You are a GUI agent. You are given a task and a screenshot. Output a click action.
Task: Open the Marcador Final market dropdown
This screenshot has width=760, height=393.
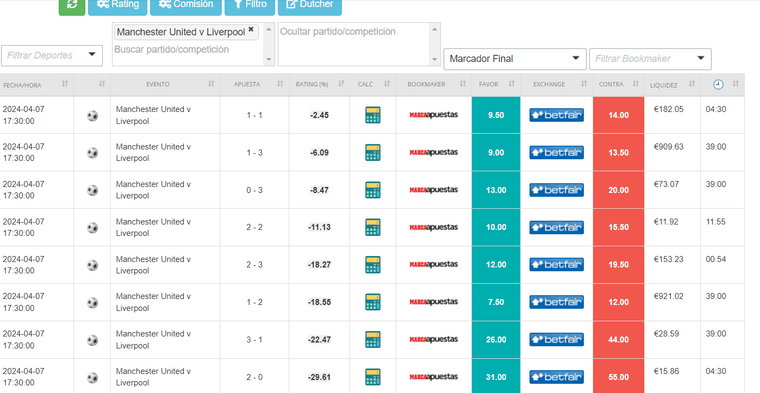[515, 59]
